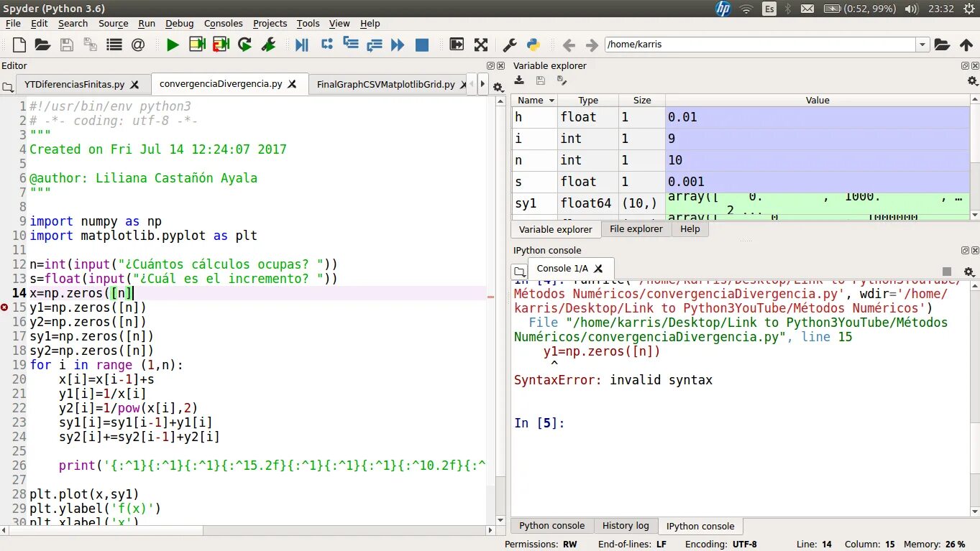This screenshot has width=980, height=551.
Task: Start debugging the file
Action: pyautogui.click(x=302, y=45)
